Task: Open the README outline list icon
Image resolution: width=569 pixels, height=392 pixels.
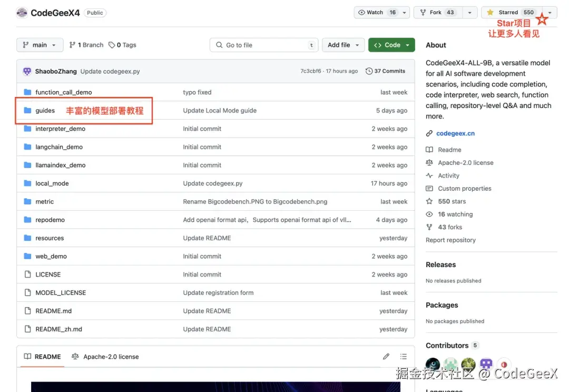Action: click(404, 356)
